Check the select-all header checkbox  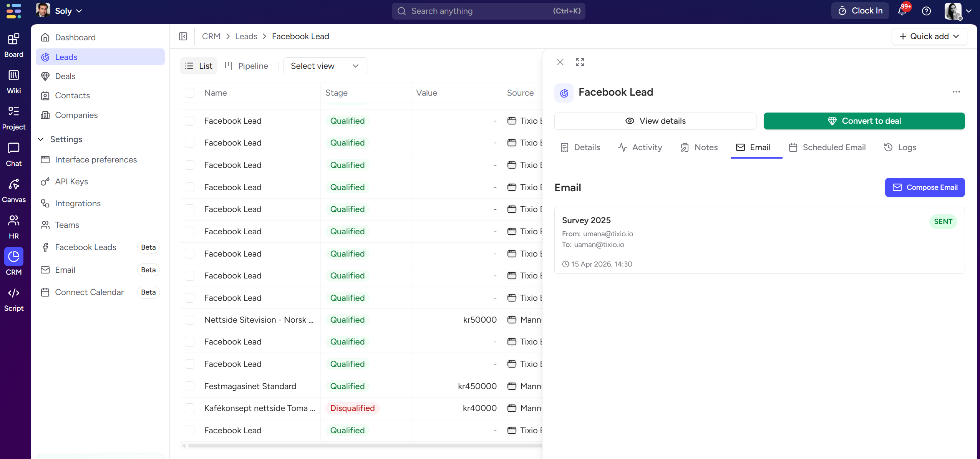click(190, 93)
